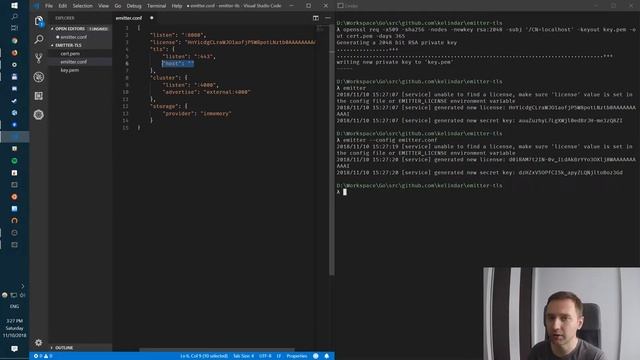Click the "advertise" line in the editor
This screenshot has width=640, height=360.
click(x=207, y=92)
